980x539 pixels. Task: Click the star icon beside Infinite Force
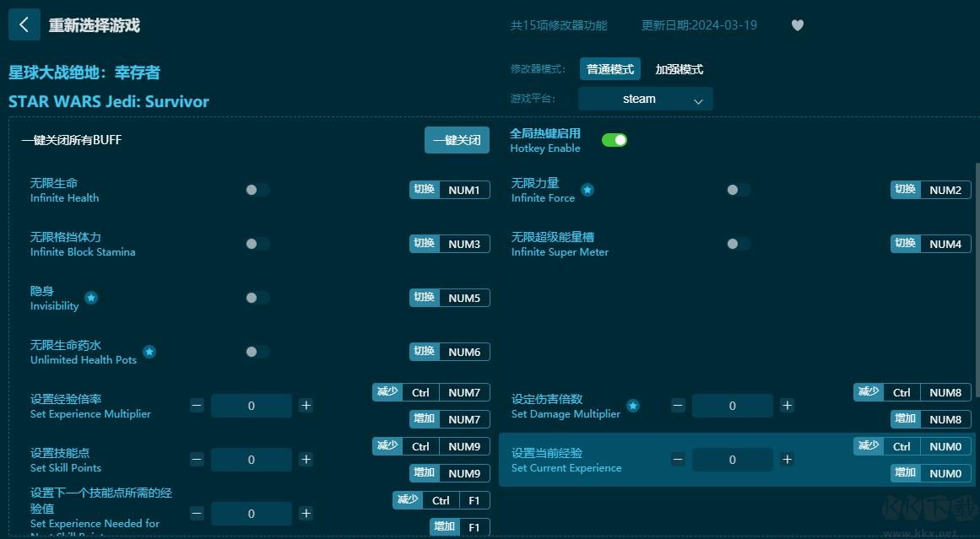tap(587, 190)
